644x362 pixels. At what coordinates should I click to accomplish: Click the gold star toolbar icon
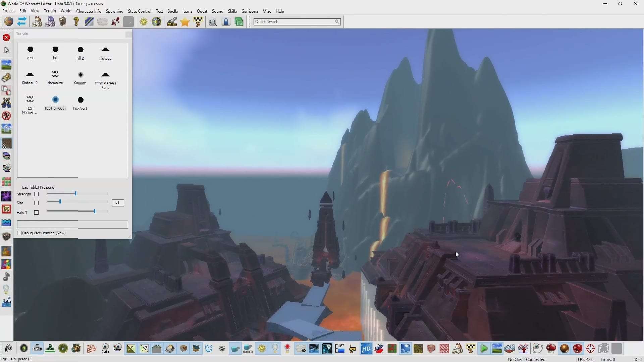[185, 22]
